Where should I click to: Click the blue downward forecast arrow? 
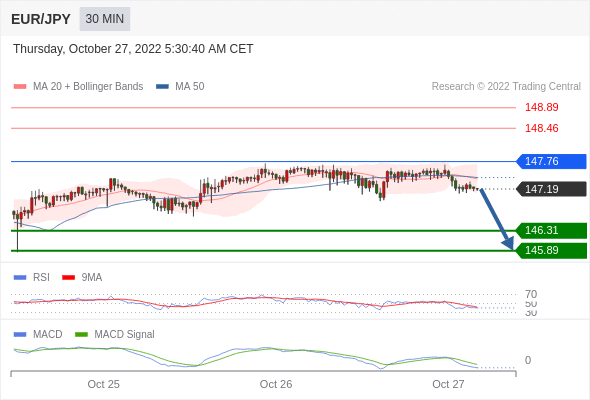pyautogui.click(x=497, y=219)
